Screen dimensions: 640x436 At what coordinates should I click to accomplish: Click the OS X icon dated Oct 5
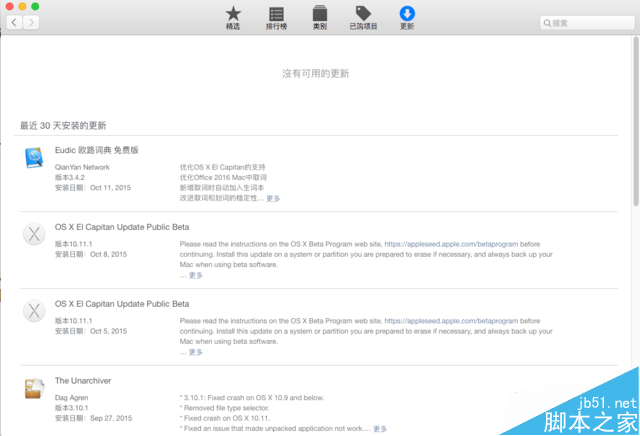pyautogui.click(x=34, y=311)
